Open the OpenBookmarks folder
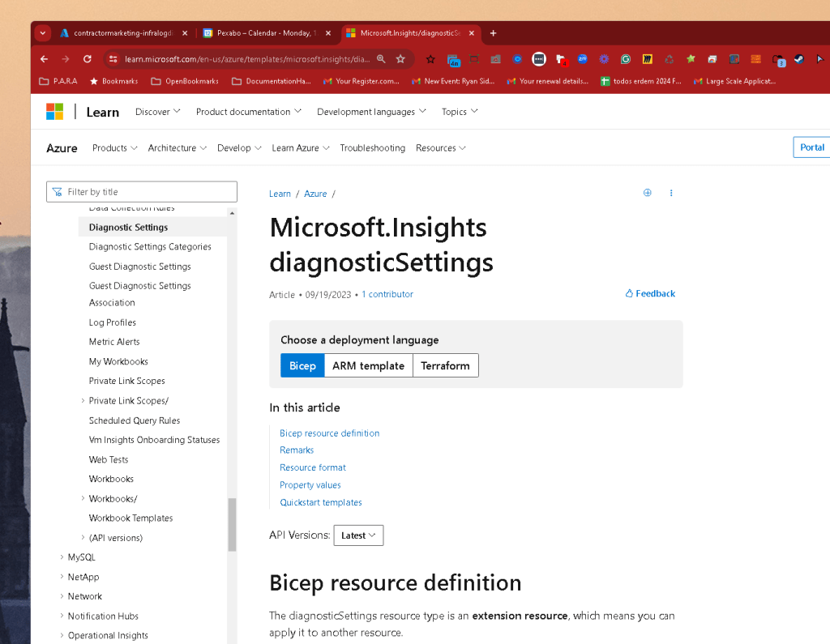Screen dimensions: 830x644 pyautogui.click(x=185, y=81)
